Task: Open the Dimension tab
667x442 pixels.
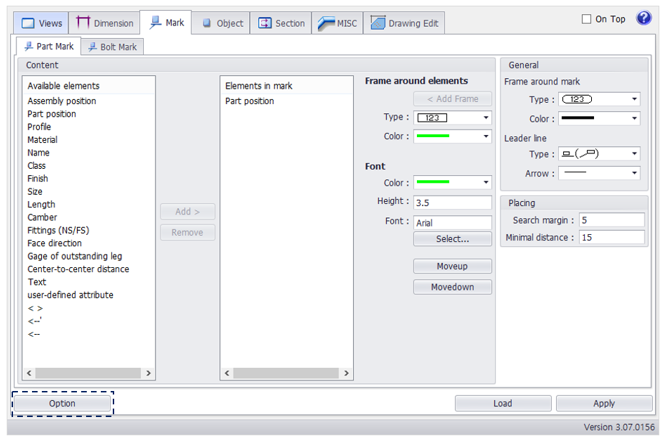Action: click(105, 23)
